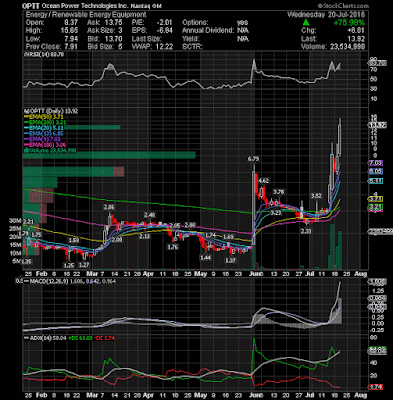The image size is (393, 400).
Task: Click the 4.62 price annotation in June
Action: pyautogui.click(x=263, y=181)
